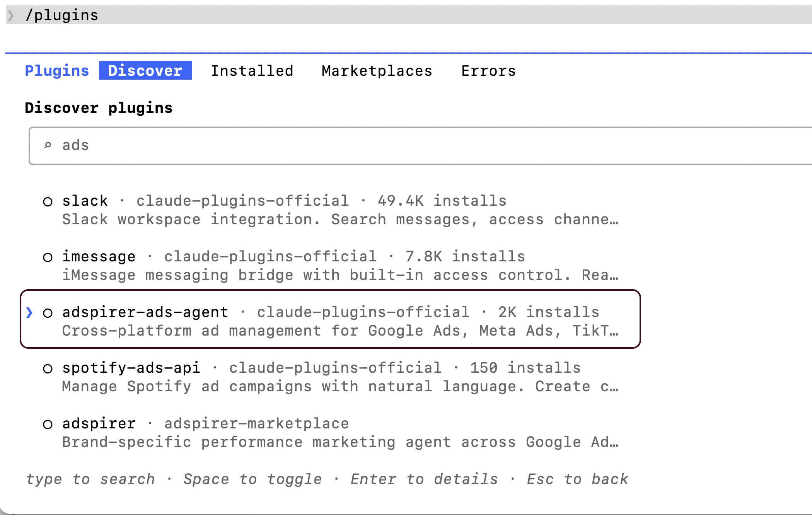Toggle the slack plugin radio circle

pyautogui.click(x=48, y=201)
